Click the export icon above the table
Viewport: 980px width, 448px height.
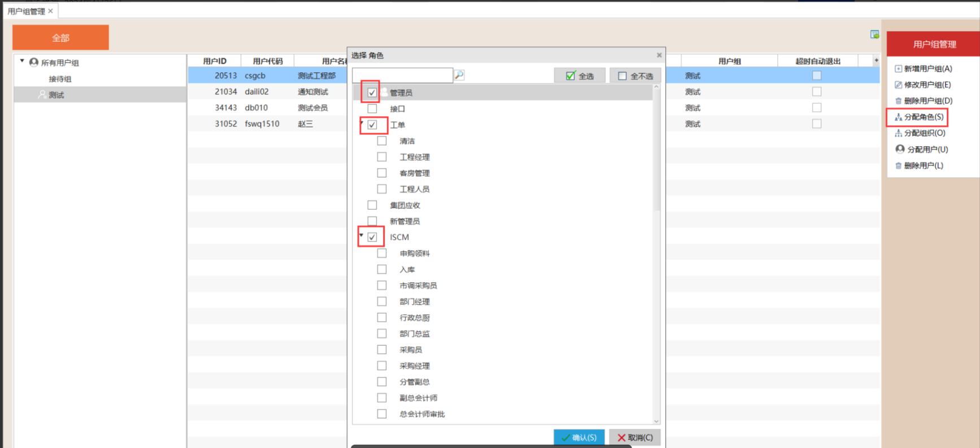[874, 35]
